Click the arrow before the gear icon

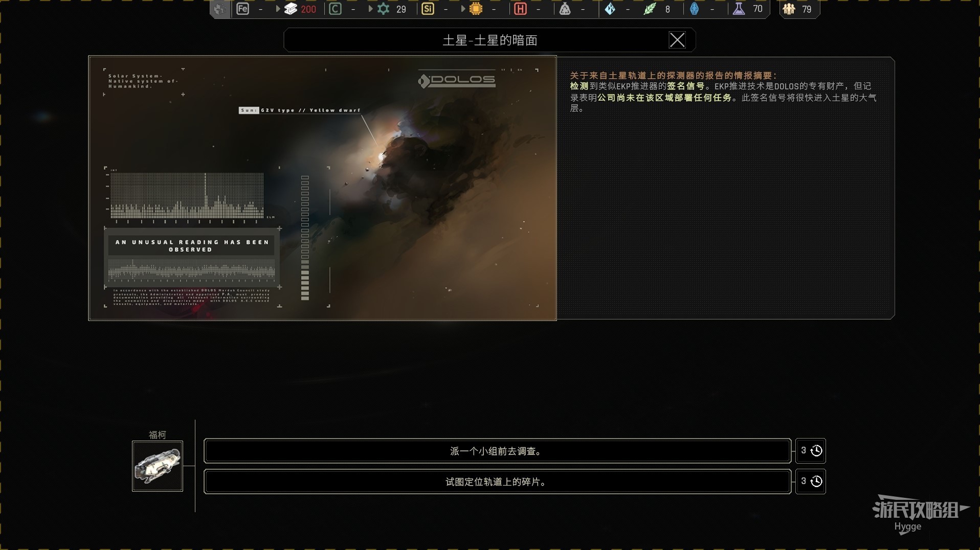tap(370, 9)
